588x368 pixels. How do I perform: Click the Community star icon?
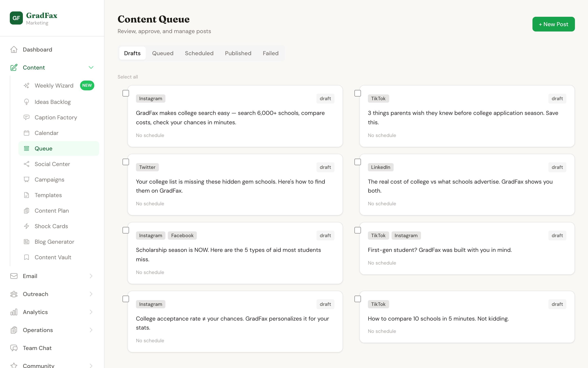[14, 366]
